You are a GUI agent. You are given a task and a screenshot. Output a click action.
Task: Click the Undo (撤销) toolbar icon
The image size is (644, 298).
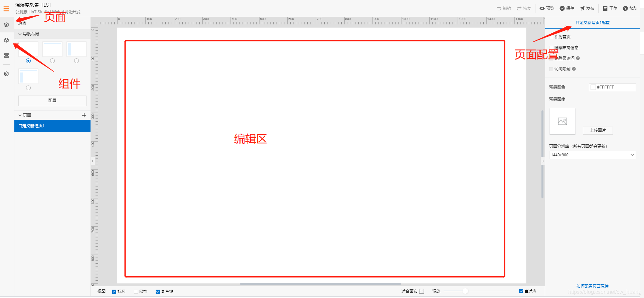499,8
